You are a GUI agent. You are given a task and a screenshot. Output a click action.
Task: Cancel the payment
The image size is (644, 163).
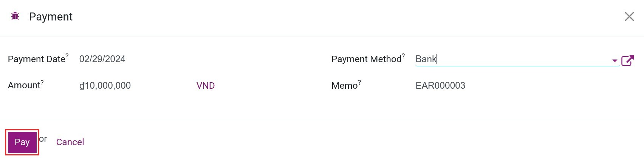pyautogui.click(x=70, y=142)
